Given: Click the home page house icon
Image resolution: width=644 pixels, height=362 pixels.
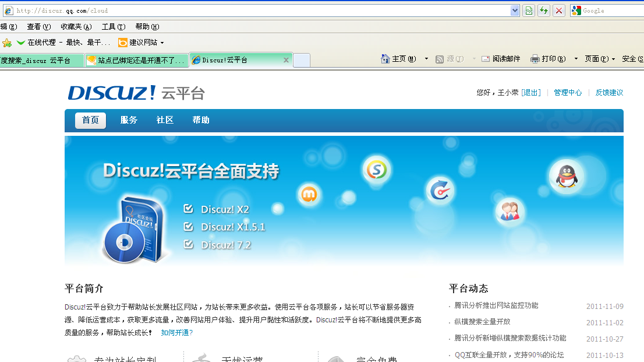Looking at the screenshot, I should click(x=385, y=59).
